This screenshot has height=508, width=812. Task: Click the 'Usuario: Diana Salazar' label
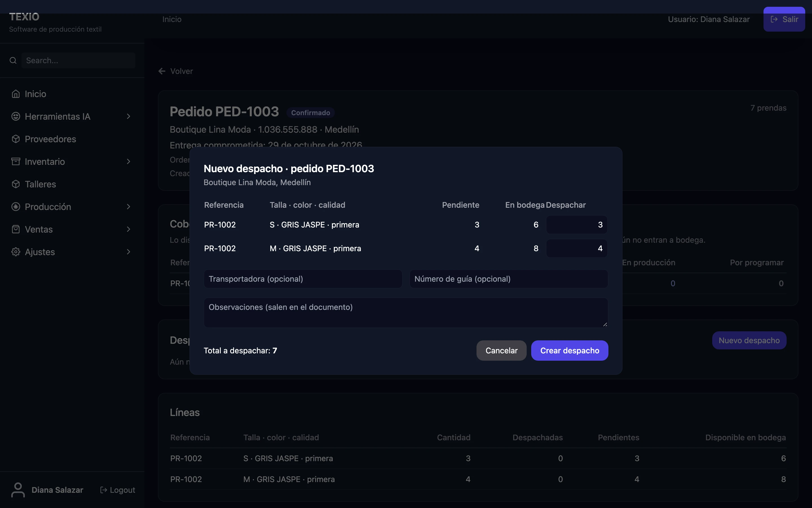(x=709, y=19)
